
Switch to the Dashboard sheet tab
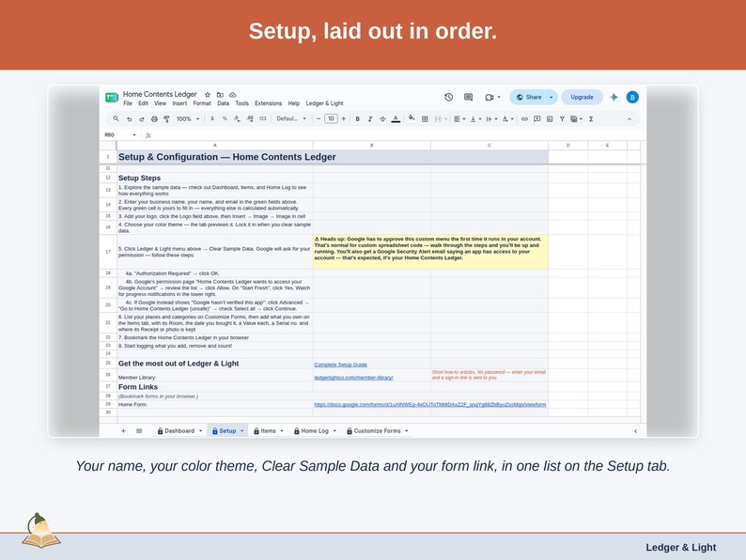(x=179, y=431)
